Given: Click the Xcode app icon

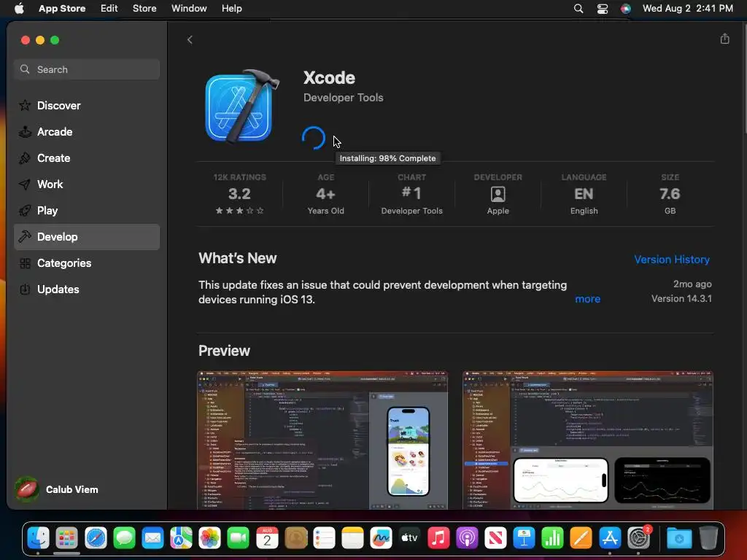Looking at the screenshot, I should tap(241, 106).
